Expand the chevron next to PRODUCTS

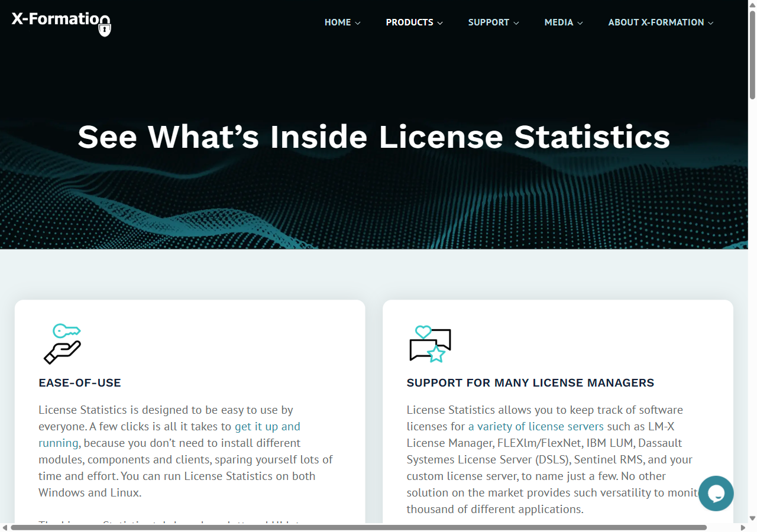pyautogui.click(x=439, y=23)
